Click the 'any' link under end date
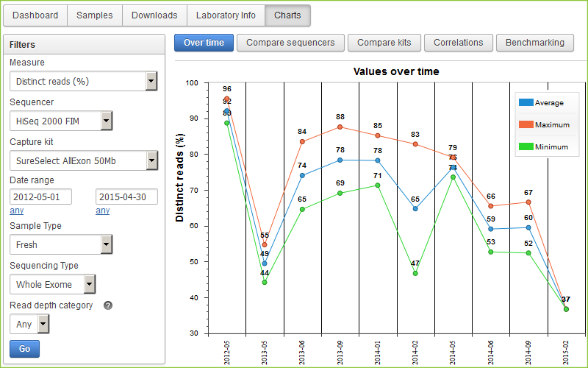Screen dimensions: 588x368 pos(102,210)
